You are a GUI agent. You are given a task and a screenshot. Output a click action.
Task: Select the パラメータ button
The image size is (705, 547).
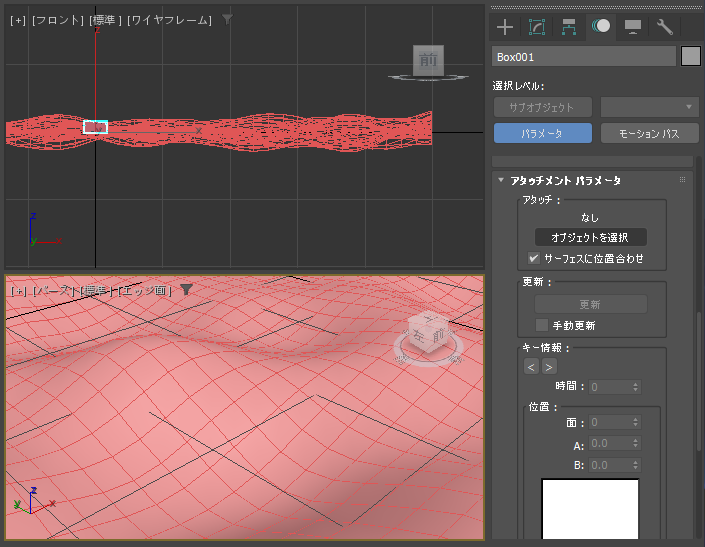[543, 133]
